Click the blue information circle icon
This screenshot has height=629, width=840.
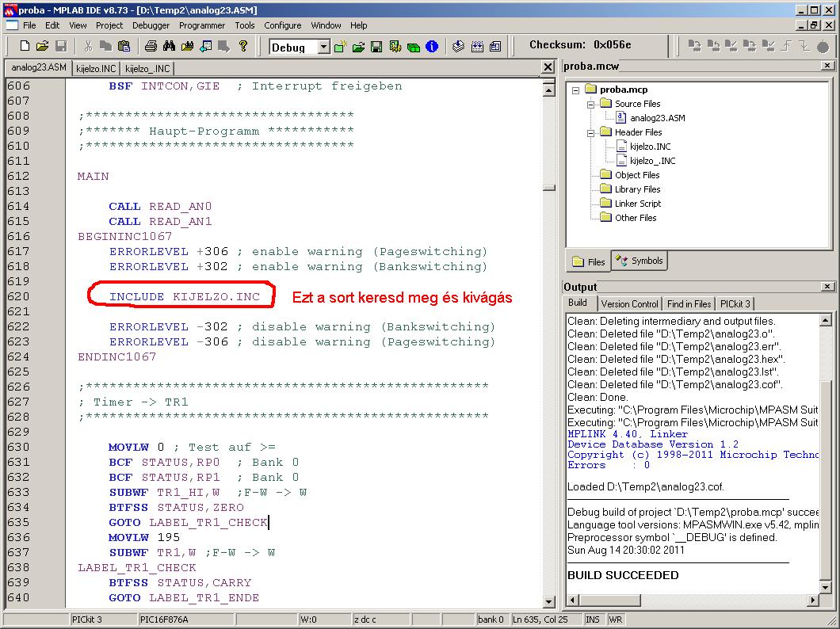pyautogui.click(x=432, y=47)
